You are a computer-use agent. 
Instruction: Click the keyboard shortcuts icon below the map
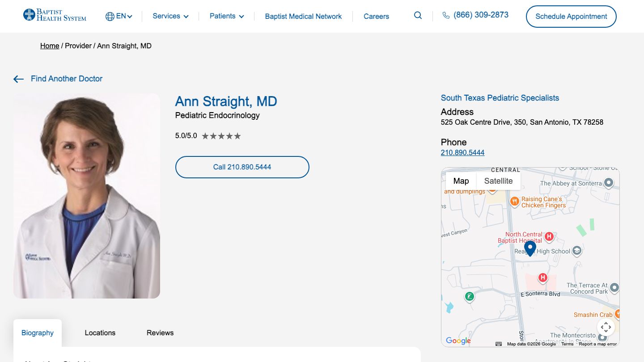point(498,344)
